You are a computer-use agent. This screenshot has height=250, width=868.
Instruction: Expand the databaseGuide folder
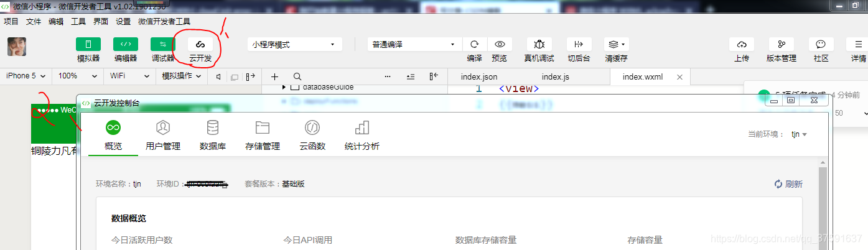click(x=284, y=88)
